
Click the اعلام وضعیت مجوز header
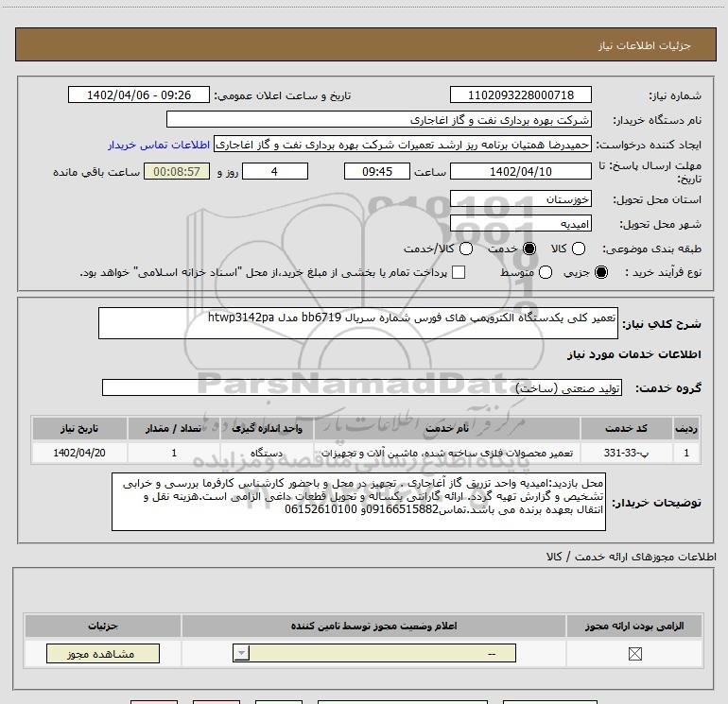(373, 626)
